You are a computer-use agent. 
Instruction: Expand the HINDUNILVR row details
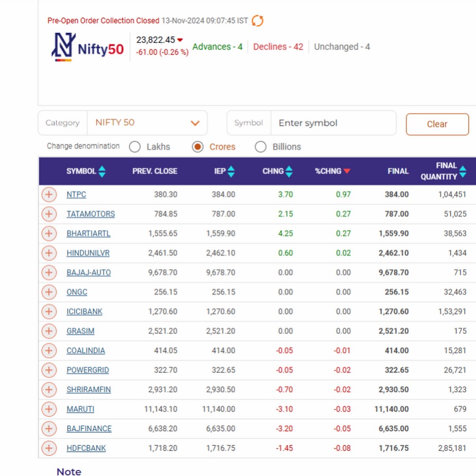[x=49, y=253]
